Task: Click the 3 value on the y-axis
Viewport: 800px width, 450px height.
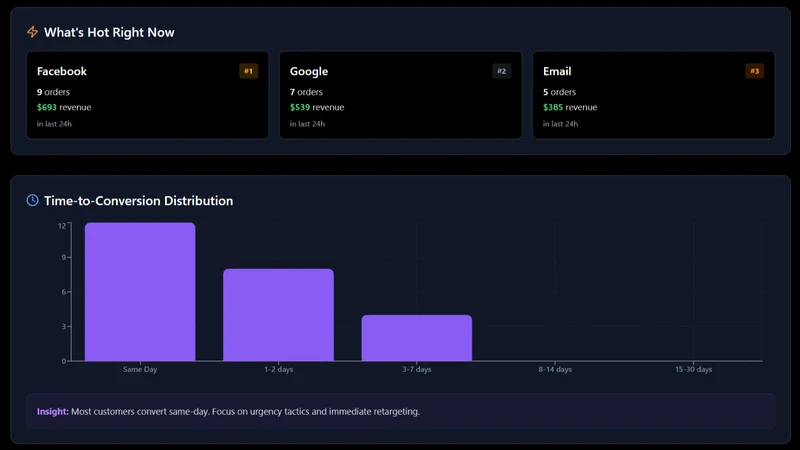Action: click(64, 326)
